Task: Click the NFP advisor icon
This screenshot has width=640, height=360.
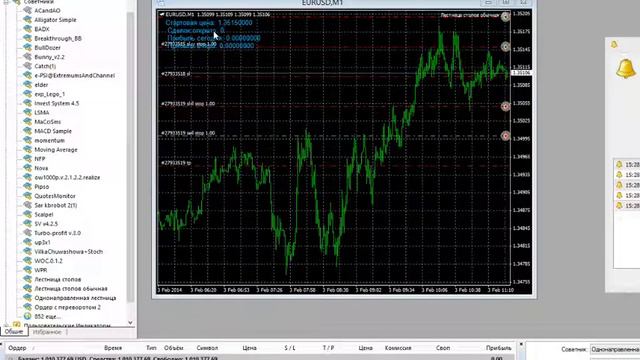Action: (x=28, y=158)
